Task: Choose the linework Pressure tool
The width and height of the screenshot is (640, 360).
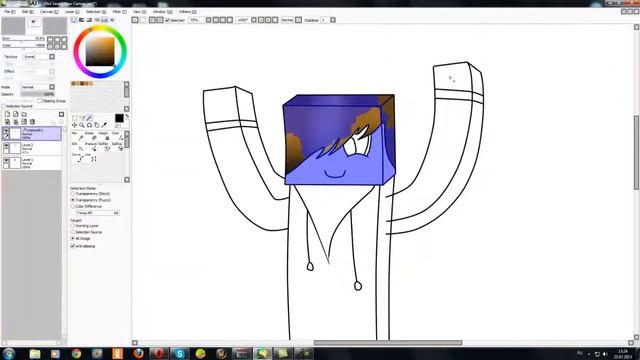Action: 91,147
